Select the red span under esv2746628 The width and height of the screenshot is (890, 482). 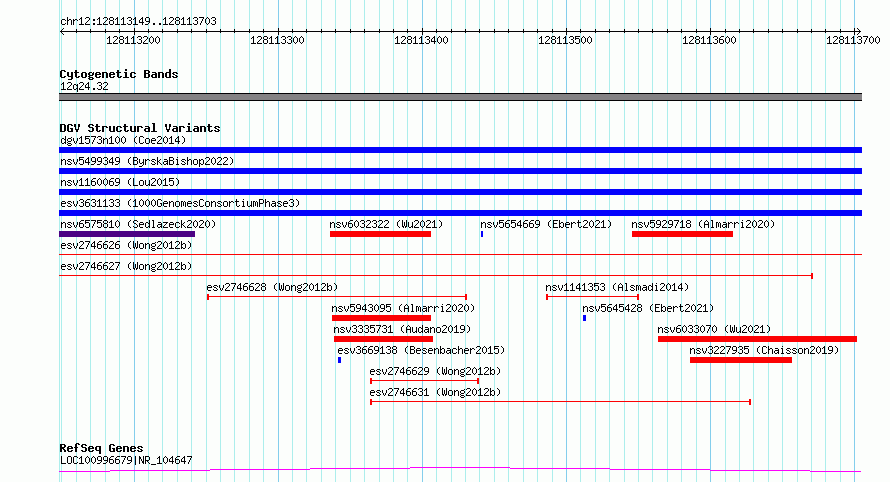point(337,297)
